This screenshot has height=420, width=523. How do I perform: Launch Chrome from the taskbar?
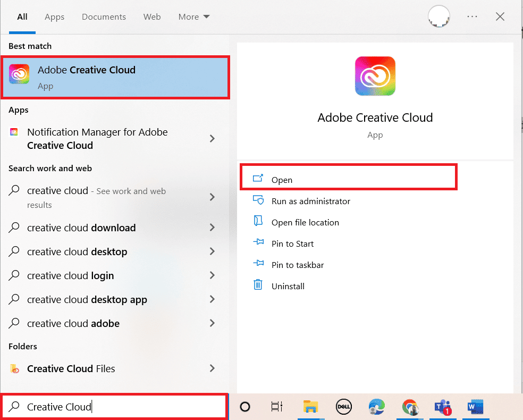click(x=410, y=407)
